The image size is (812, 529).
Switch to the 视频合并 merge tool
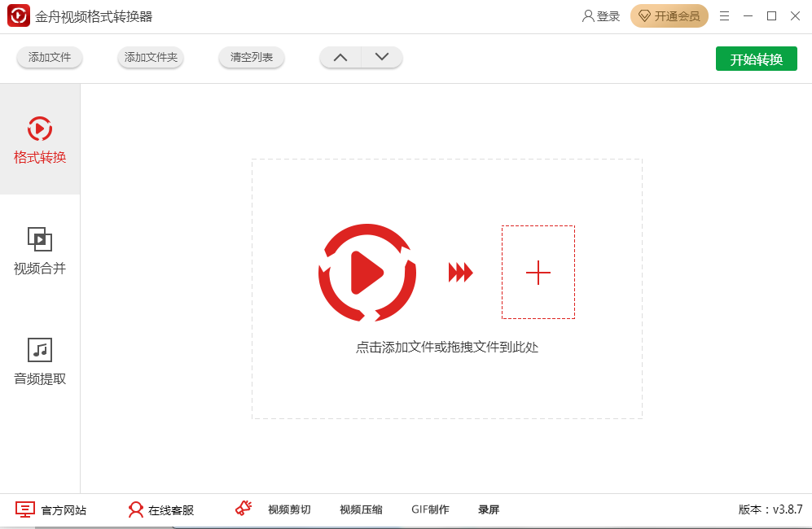click(x=40, y=252)
